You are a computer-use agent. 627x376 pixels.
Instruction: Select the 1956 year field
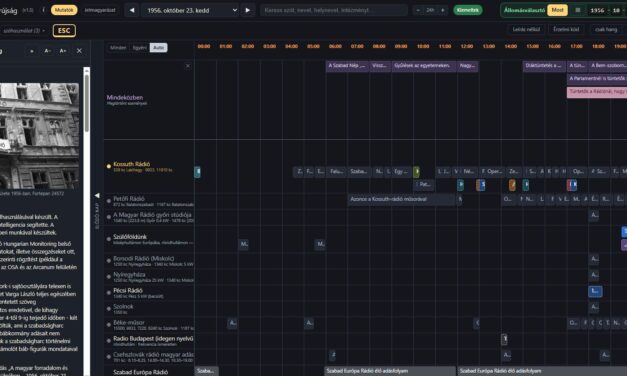click(x=597, y=10)
